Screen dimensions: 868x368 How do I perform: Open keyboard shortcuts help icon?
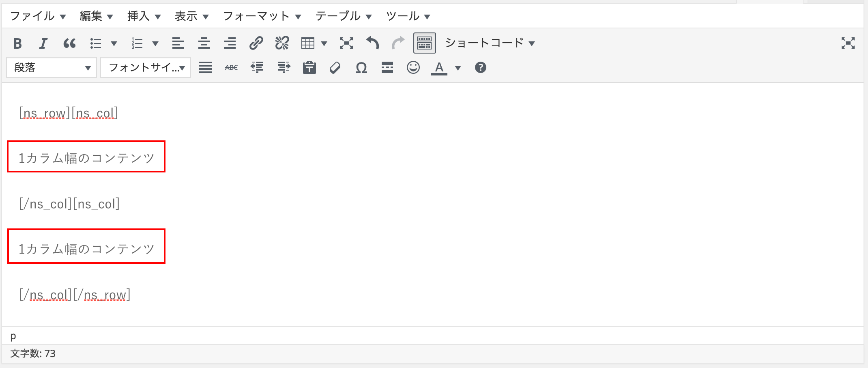click(x=480, y=68)
